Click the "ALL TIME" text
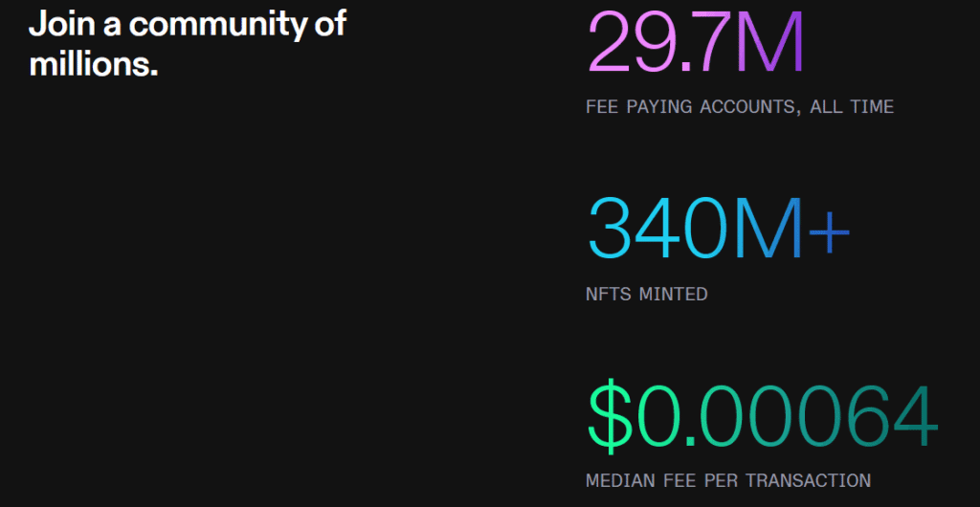 [x=852, y=107]
